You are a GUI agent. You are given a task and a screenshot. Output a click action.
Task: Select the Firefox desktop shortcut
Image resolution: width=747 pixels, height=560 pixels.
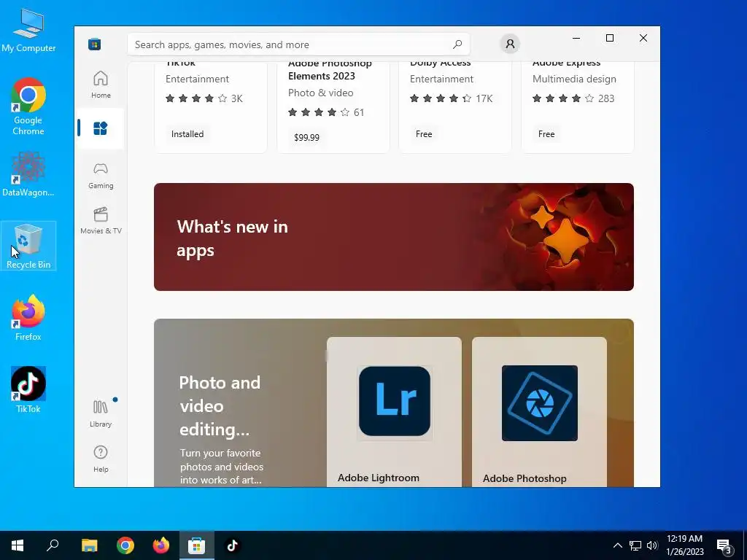pyautogui.click(x=28, y=318)
